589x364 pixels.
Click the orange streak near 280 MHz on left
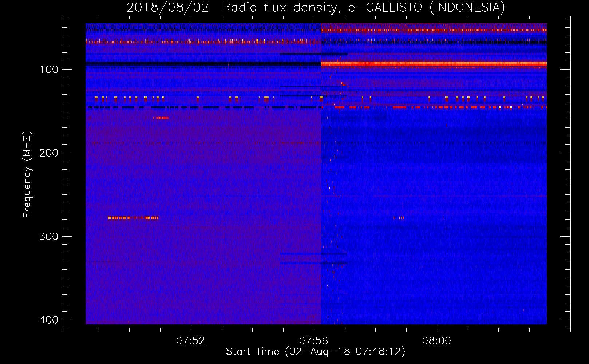(x=133, y=218)
